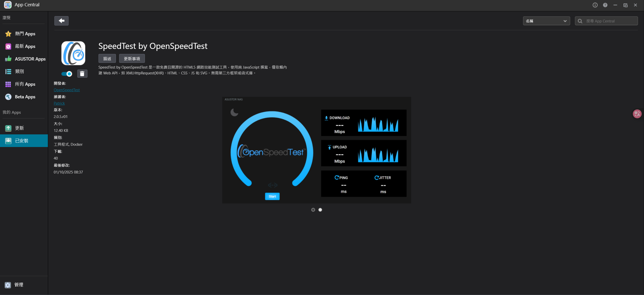Open Beta Apps in sidebar
Image resolution: width=644 pixels, height=295 pixels.
25,97
